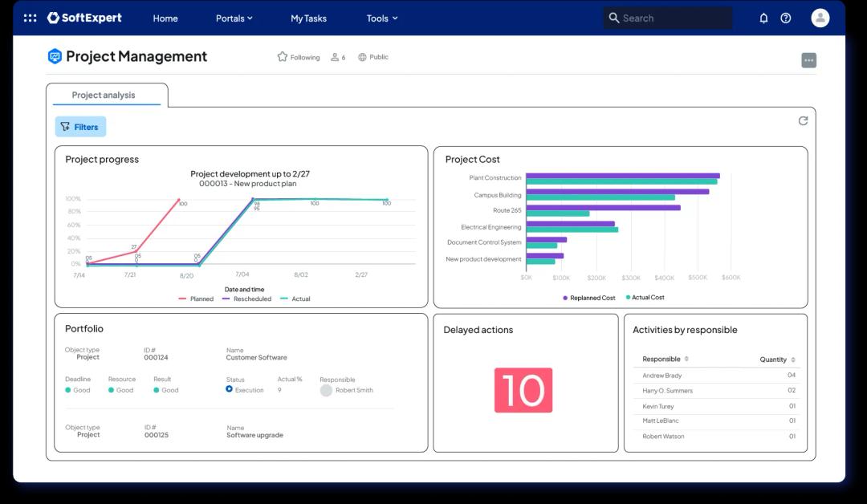Click the notifications bell icon
867x504 pixels.
click(x=763, y=18)
